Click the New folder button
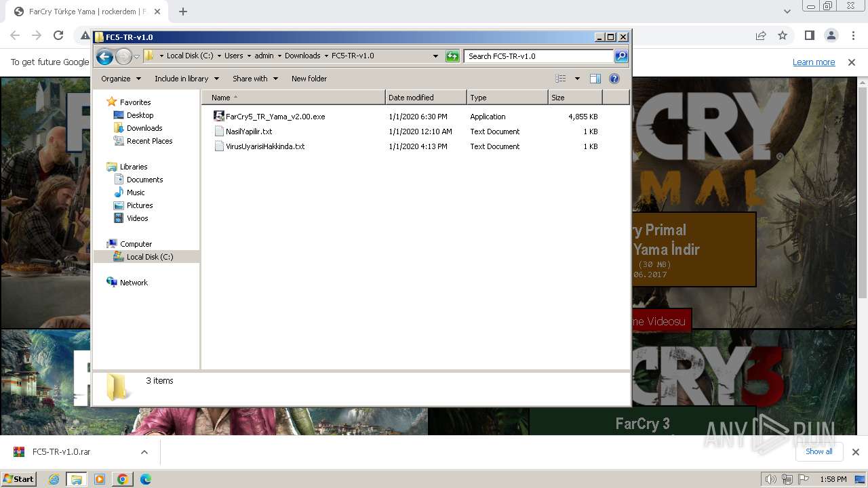 tap(309, 79)
